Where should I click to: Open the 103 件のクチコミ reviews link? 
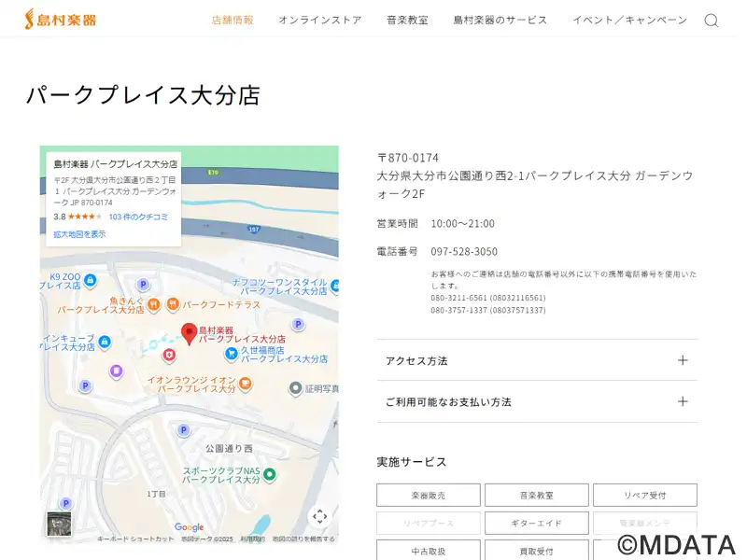pos(138,217)
